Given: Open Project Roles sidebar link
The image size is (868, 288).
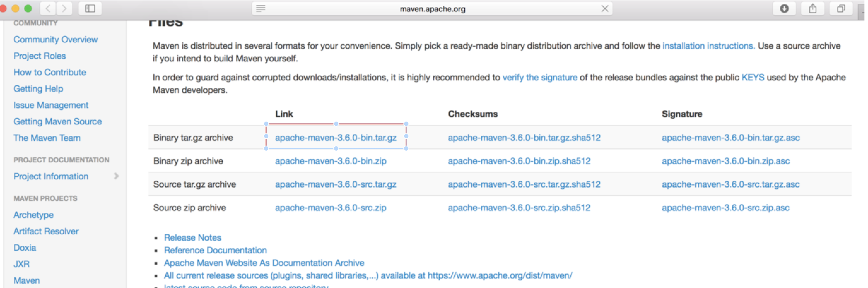Looking at the screenshot, I should 40,56.
